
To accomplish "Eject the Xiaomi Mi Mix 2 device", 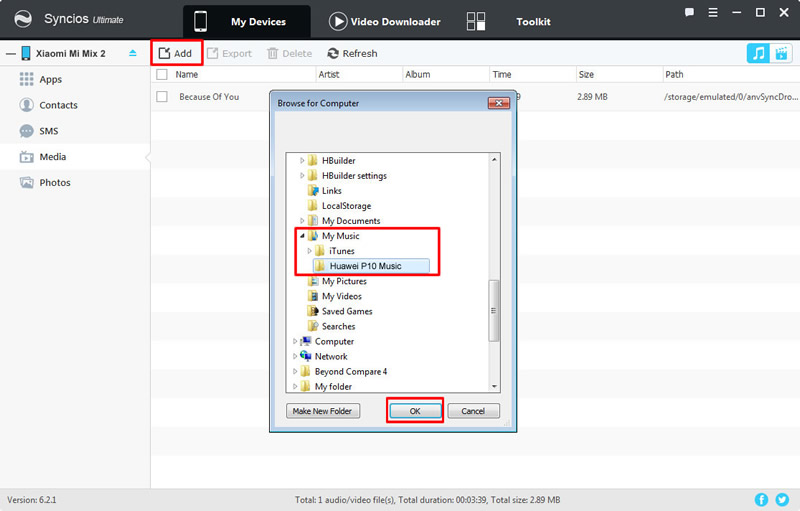I will tap(133, 53).
